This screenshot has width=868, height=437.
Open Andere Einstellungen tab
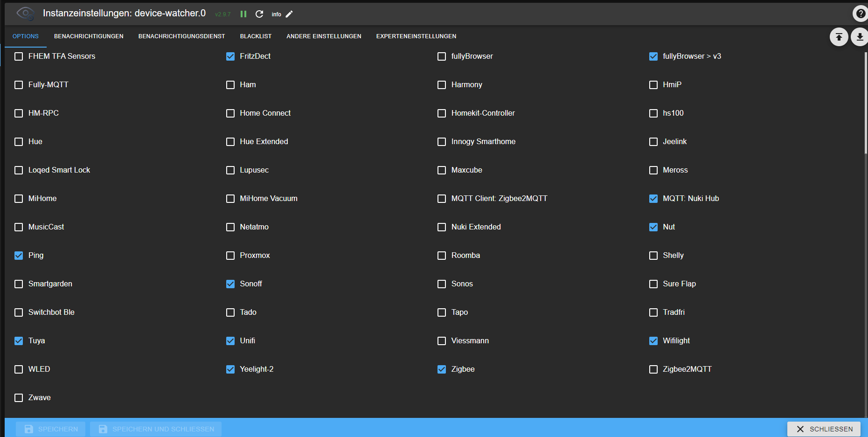point(324,36)
